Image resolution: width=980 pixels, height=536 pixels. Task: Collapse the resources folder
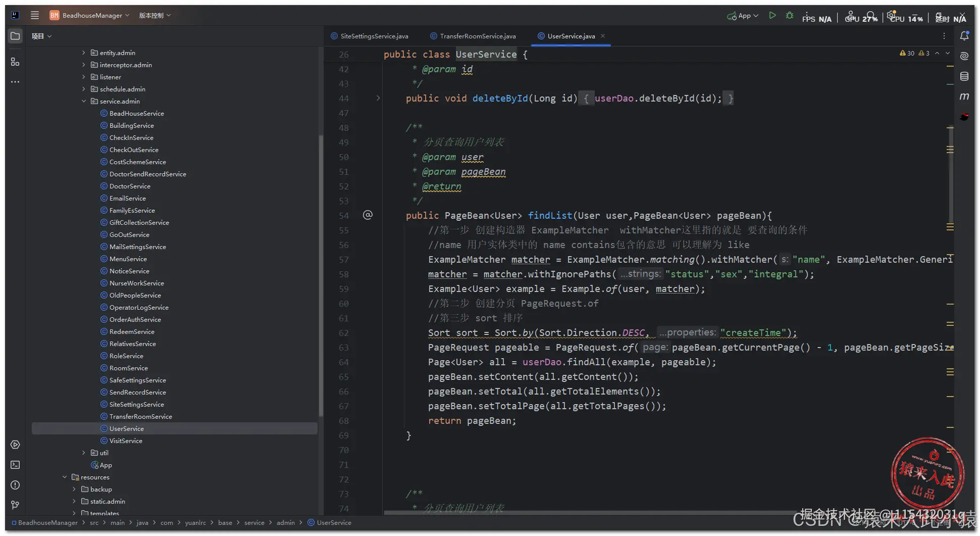pyautogui.click(x=65, y=477)
